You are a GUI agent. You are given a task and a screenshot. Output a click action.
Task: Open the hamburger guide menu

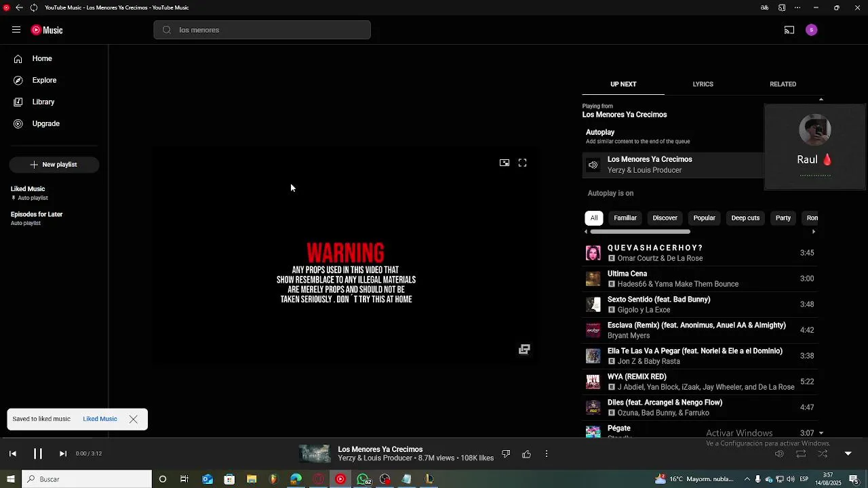(x=16, y=30)
